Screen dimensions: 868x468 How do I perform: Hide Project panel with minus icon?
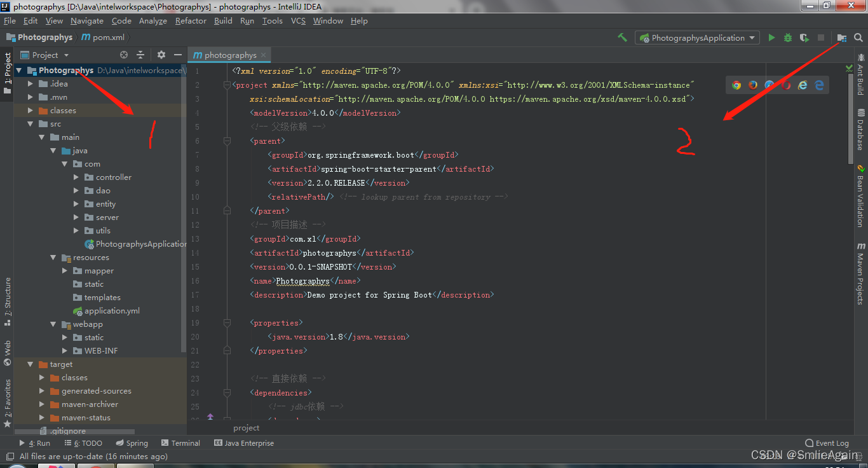pyautogui.click(x=178, y=55)
